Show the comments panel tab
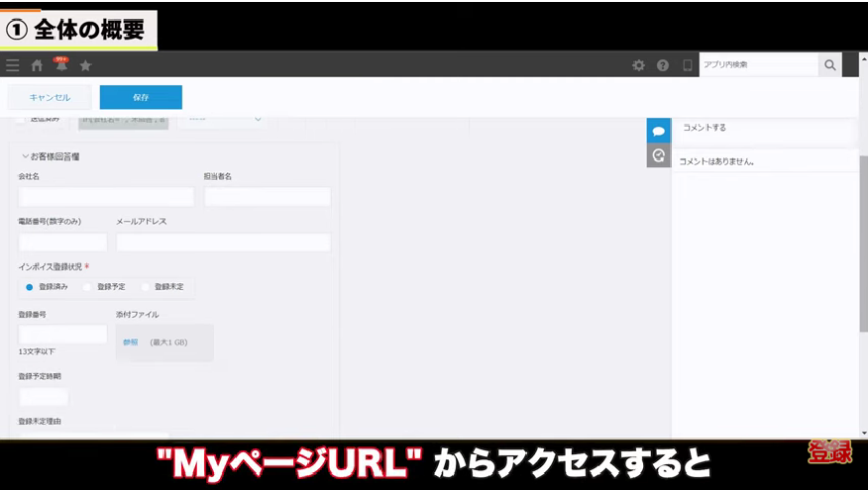 coord(658,131)
